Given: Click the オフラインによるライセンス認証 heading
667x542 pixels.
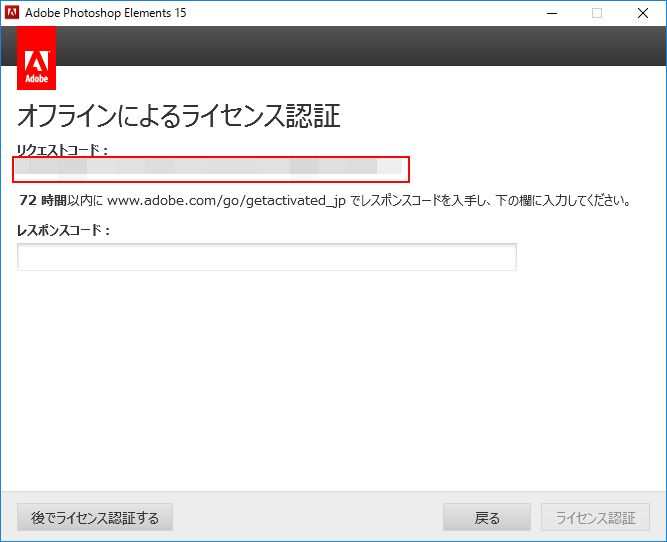Looking at the screenshot, I should click(179, 116).
